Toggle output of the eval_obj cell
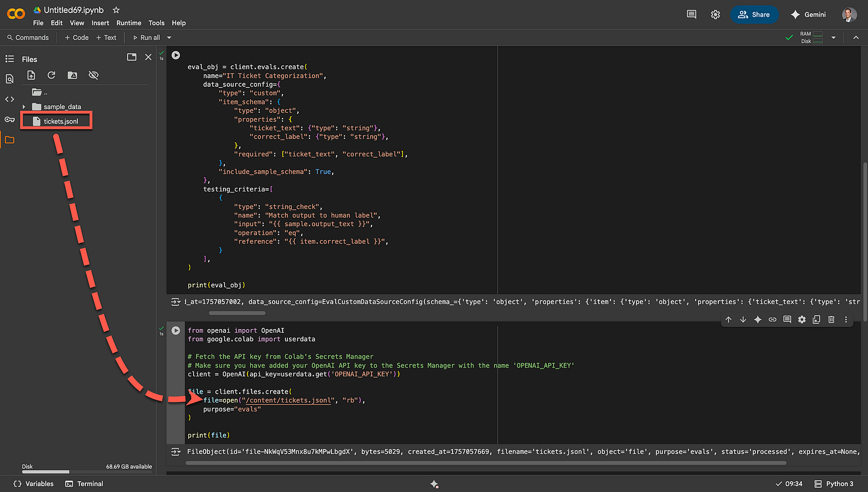Screen dimensions: 868x492 176,302
